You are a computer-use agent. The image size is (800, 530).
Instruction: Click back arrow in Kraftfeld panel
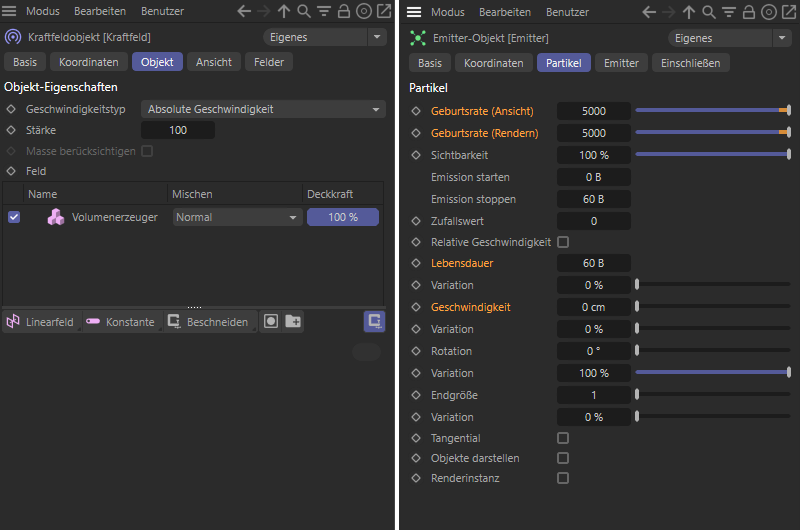click(x=244, y=11)
